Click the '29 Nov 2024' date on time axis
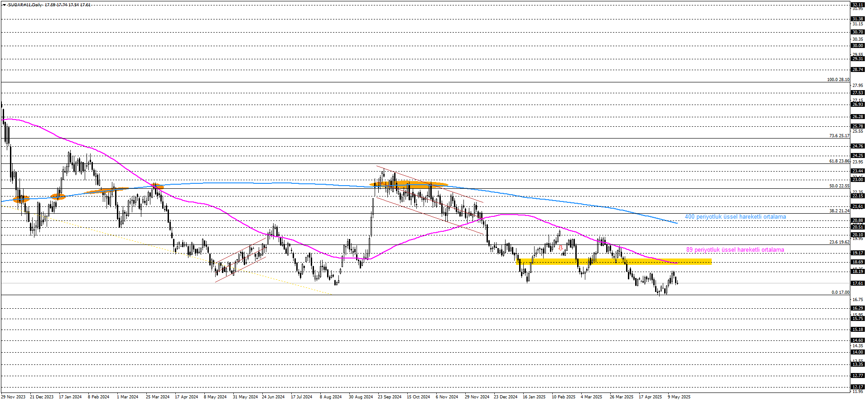The image size is (868, 402). (477, 397)
